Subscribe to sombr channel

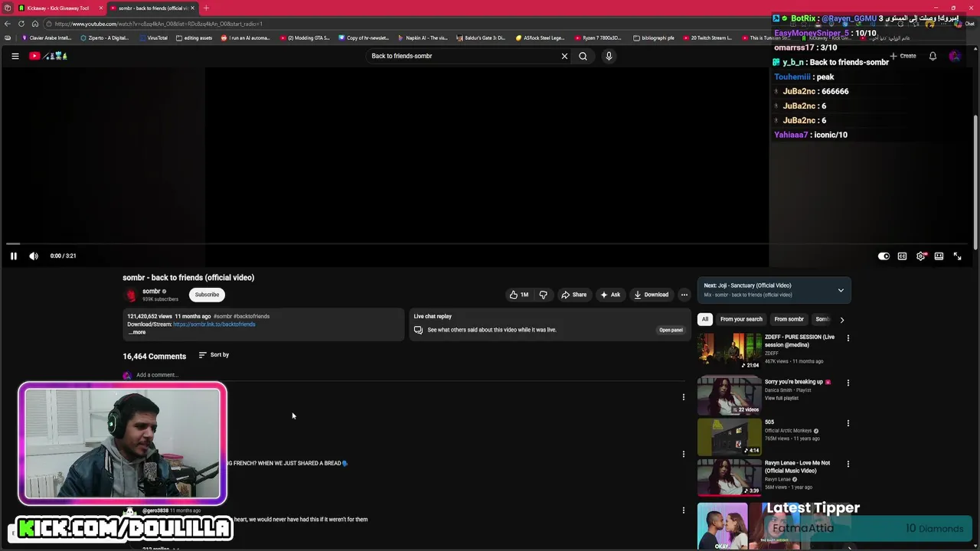coord(207,295)
